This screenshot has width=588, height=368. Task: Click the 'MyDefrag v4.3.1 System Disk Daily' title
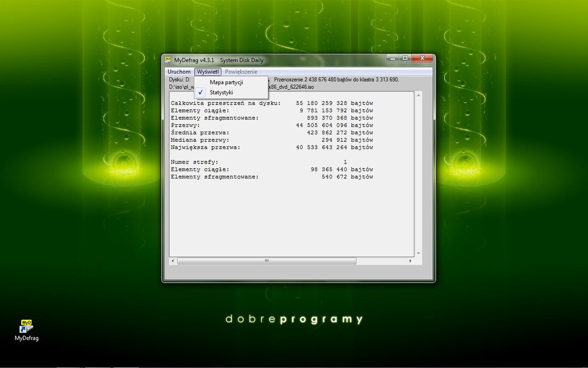(x=219, y=60)
